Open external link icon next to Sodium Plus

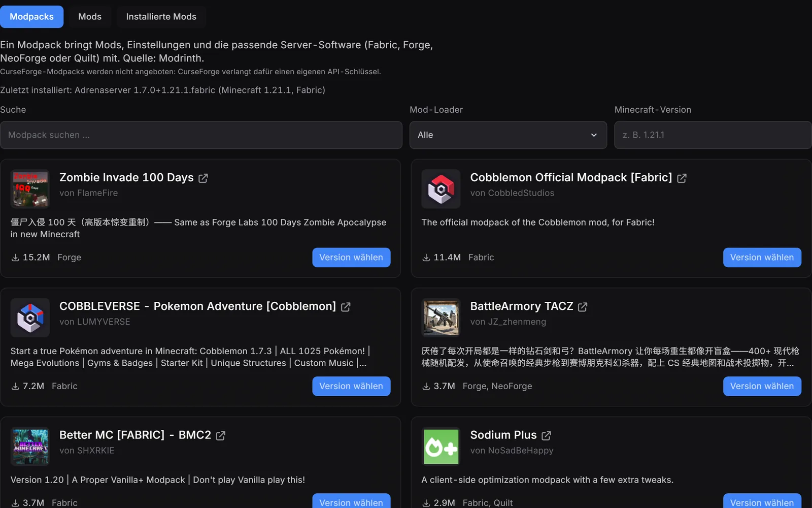(546, 436)
